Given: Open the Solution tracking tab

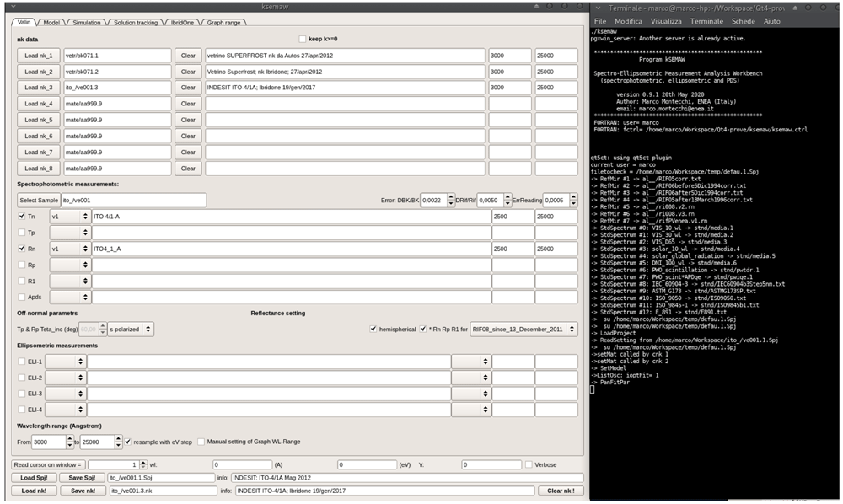Looking at the screenshot, I should (136, 23).
